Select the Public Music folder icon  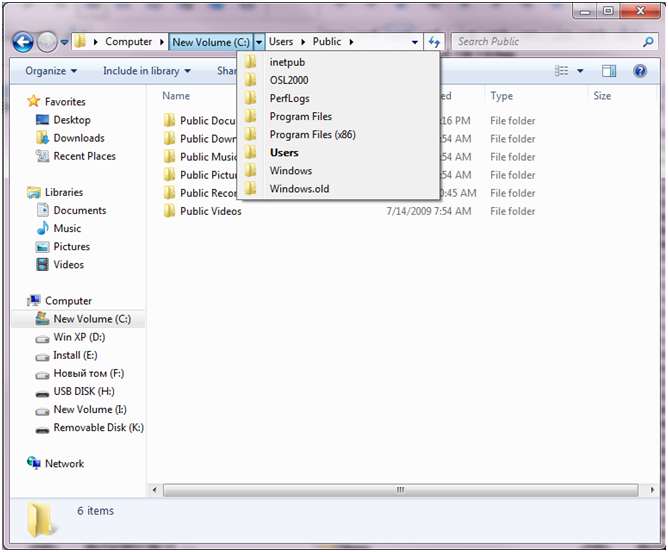coord(169,157)
